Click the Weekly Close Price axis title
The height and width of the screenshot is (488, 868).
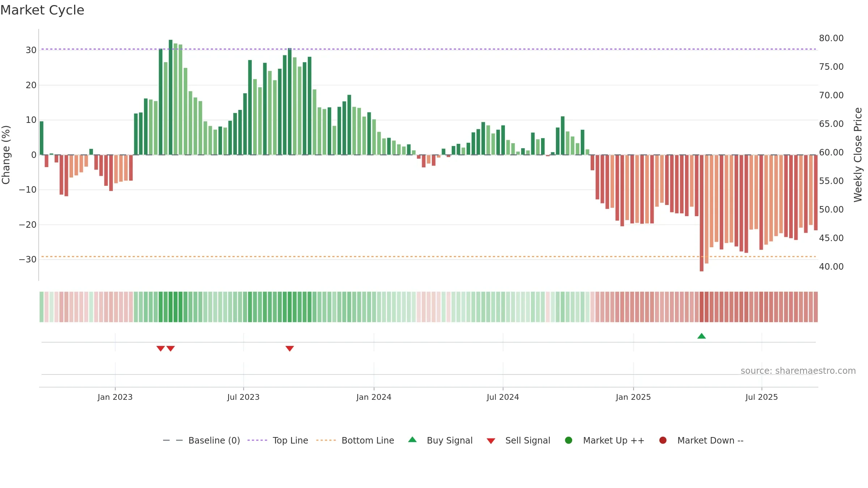point(858,155)
